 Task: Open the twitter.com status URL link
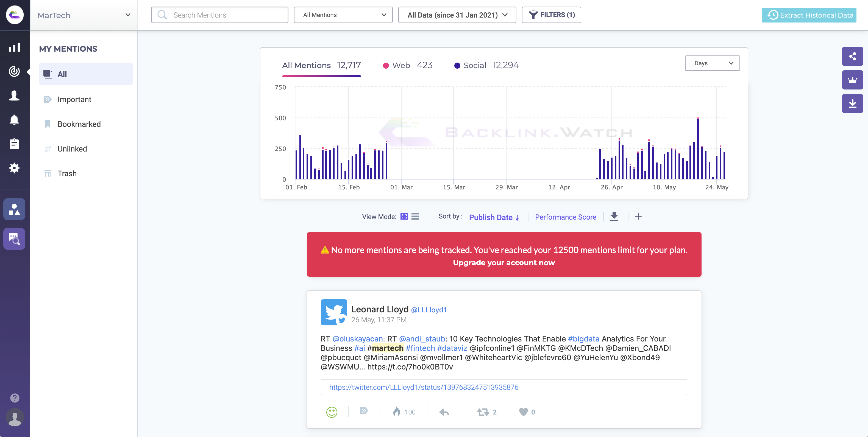tap(424, 388)
